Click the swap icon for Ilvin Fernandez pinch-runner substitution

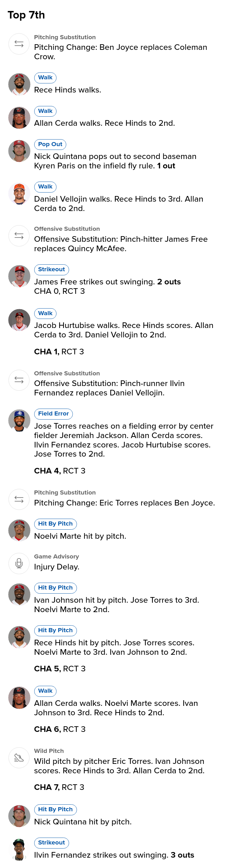(19, 380)
